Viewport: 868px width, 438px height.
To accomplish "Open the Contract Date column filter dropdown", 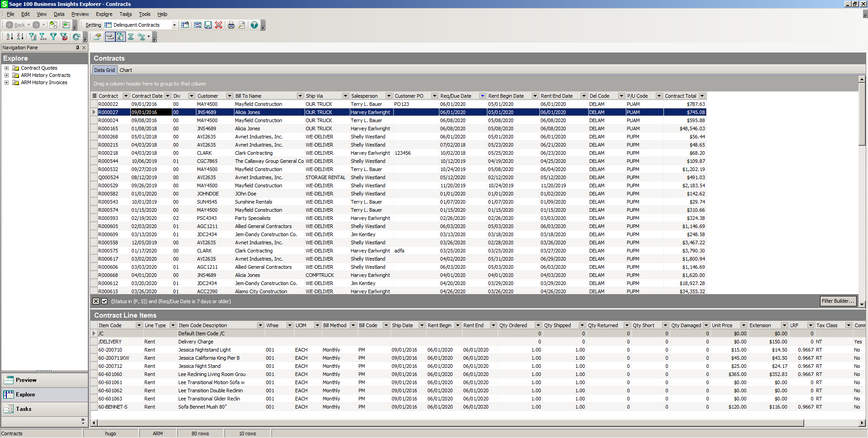I will [x=167, y=96].
